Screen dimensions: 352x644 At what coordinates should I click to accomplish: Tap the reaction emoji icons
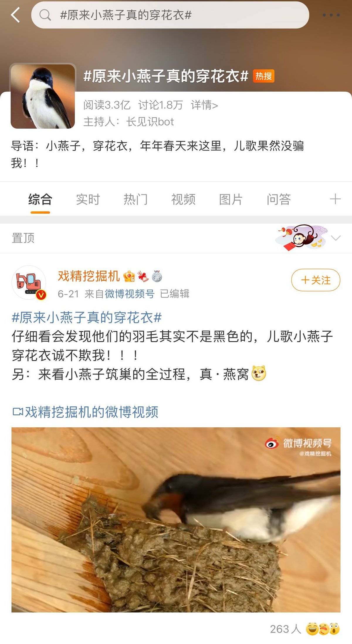(323, 628)
